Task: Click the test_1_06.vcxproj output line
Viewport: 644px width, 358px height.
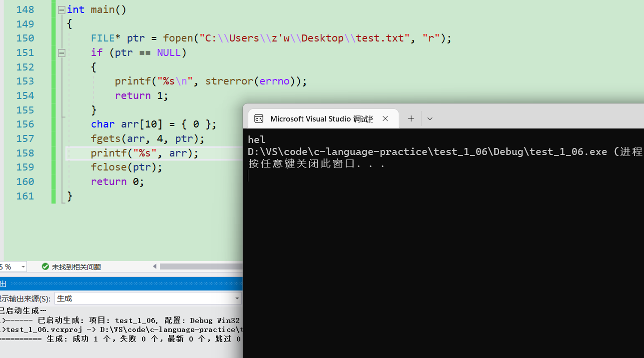Action: [x=122, y=329]
